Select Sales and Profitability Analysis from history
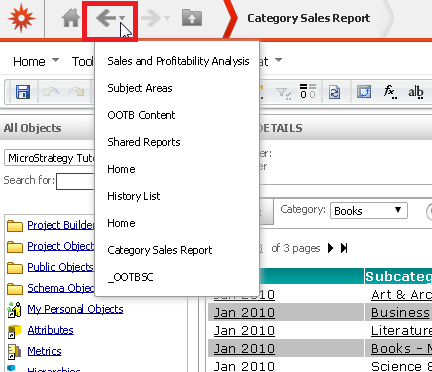This screenshot has width=432, height=372. [178, 61]
